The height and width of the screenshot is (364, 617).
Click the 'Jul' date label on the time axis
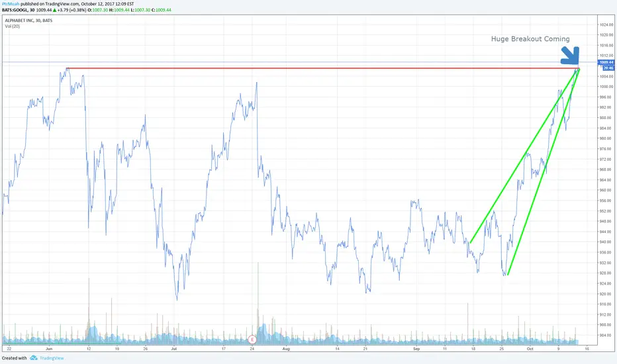coord(174,349)
